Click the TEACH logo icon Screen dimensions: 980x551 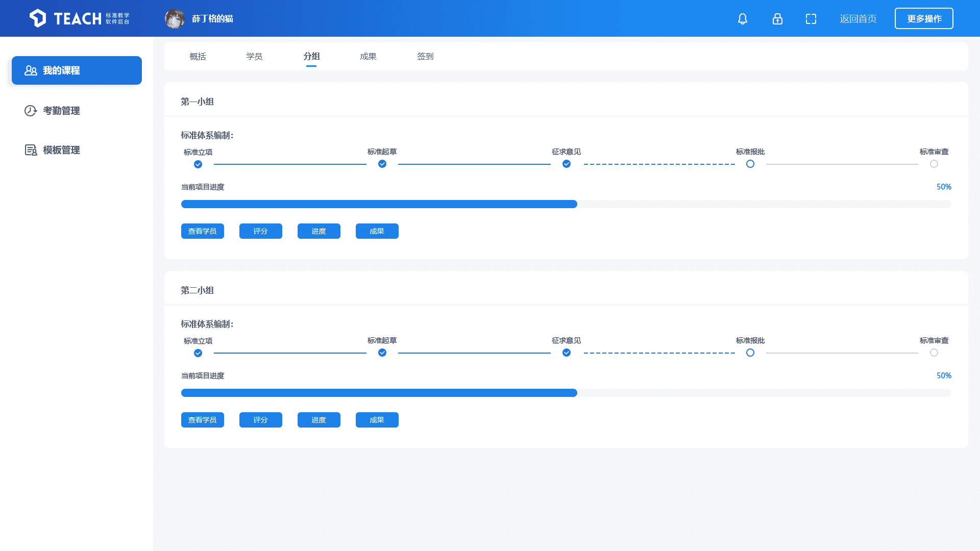pos(38,18)
